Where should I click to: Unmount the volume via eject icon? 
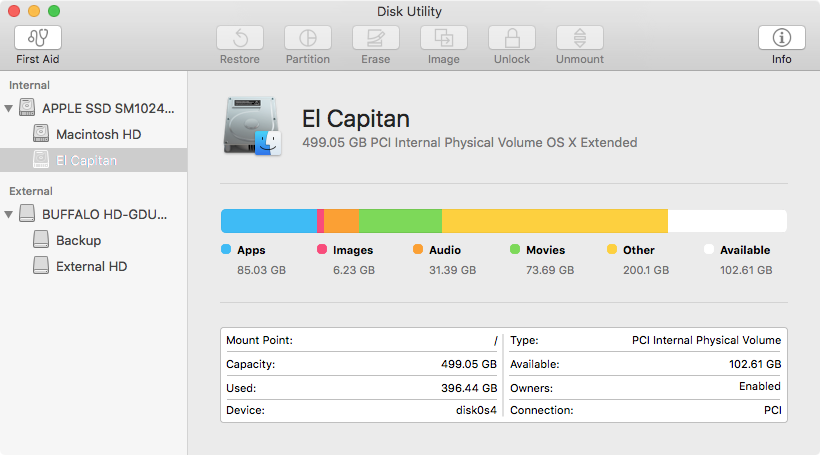pos(580,38)
